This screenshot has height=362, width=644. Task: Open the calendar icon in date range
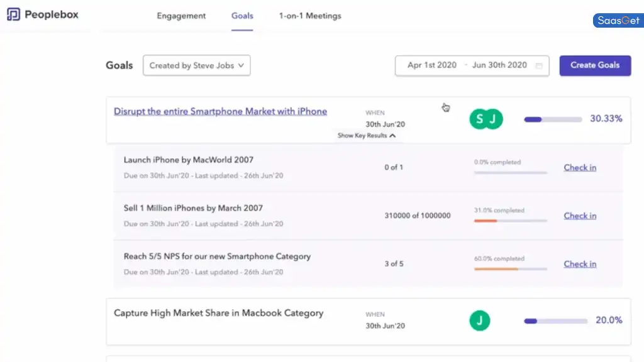pyautogui.click(x=539, y=65)
